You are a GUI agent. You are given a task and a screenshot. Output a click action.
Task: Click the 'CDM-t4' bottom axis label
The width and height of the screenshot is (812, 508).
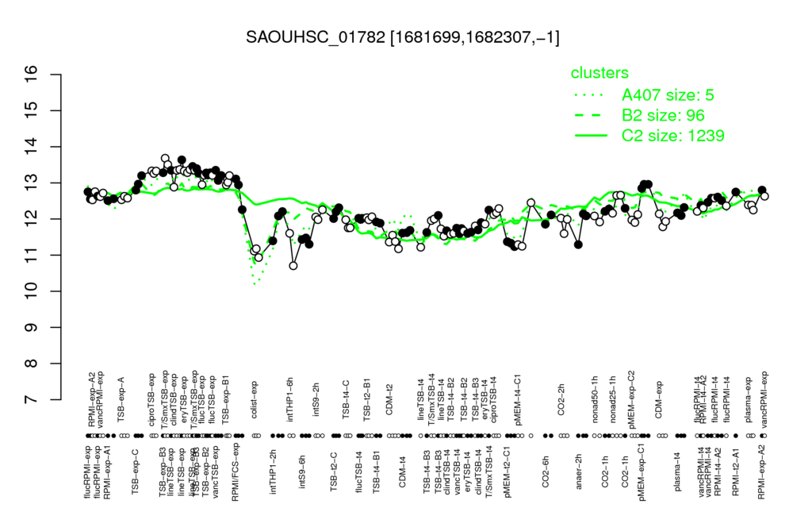[x=402, y=471]
